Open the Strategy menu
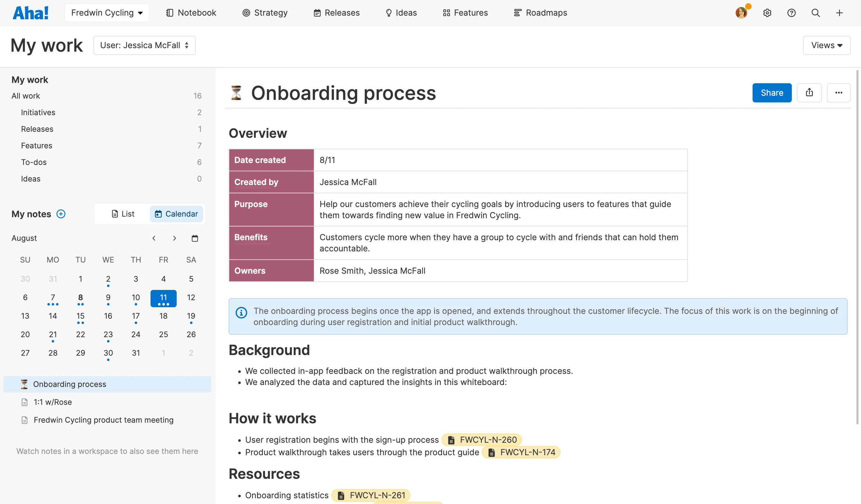The image size is (861, 504). [x=265, y=13]
